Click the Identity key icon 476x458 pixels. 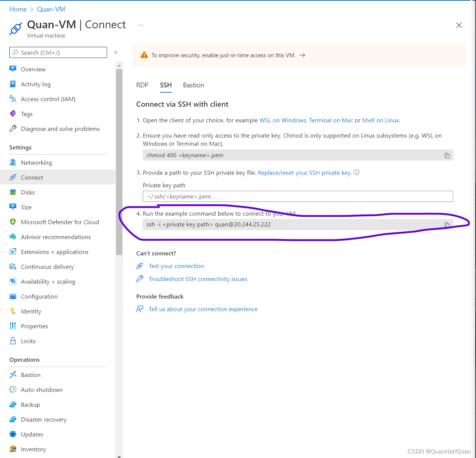[13, 311]
